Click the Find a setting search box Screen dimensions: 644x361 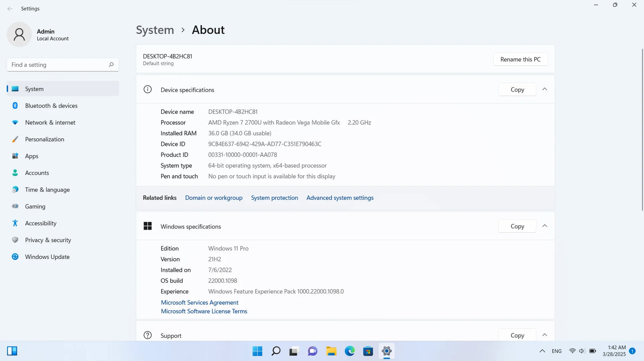click(62, 64)
